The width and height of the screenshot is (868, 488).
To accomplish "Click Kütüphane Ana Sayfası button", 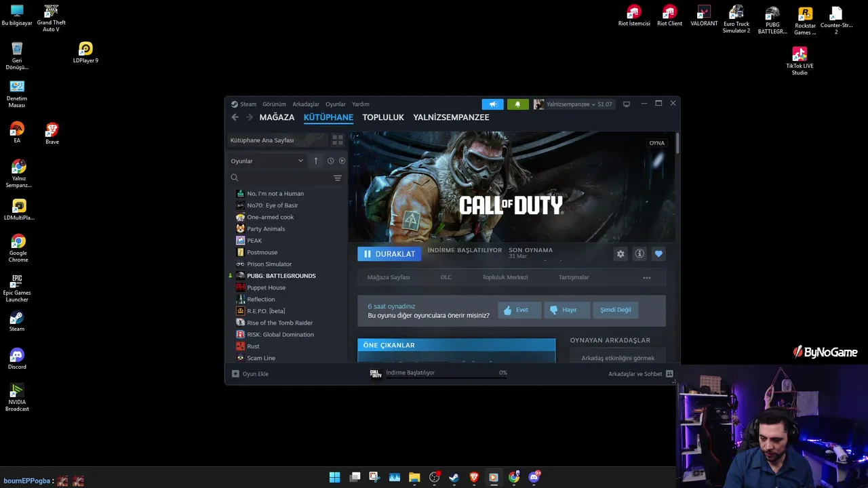I will coord(278,140).
